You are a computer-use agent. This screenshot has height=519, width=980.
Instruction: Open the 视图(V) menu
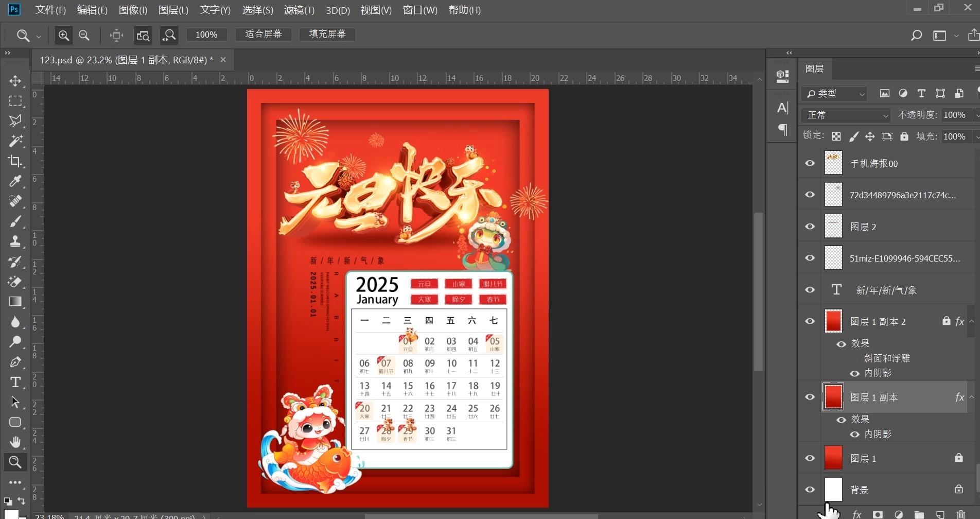click(x=376, y=10)
